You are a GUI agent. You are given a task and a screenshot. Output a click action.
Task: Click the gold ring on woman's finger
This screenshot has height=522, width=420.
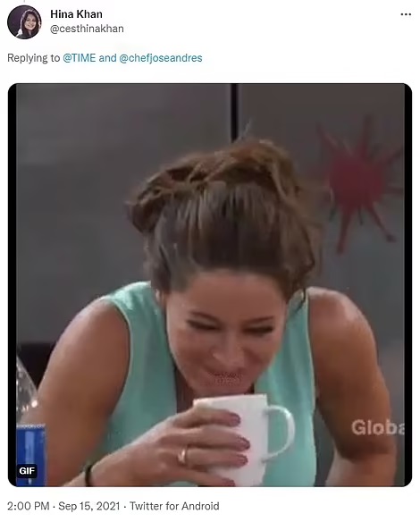coord(182,456)
